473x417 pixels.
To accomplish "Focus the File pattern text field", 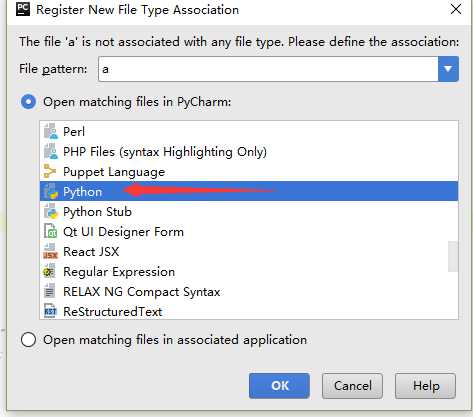I will 268,69.
